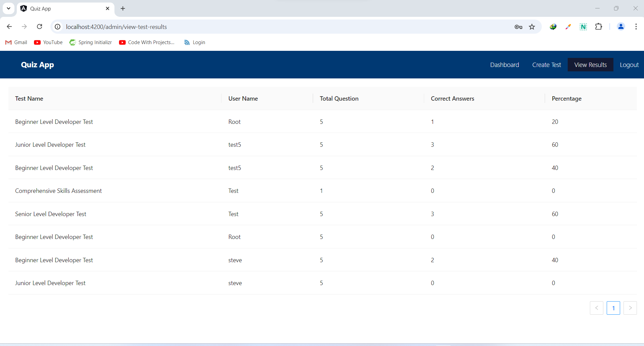This screenshot has height=346, width=644.
Task: Click the previous page arrow in pagination
Action: 597,308
